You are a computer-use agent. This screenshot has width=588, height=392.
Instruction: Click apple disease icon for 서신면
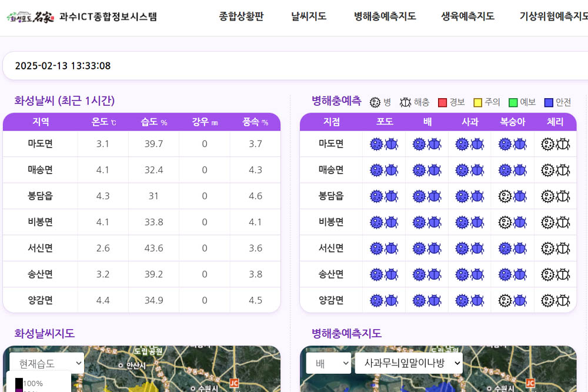462,249
